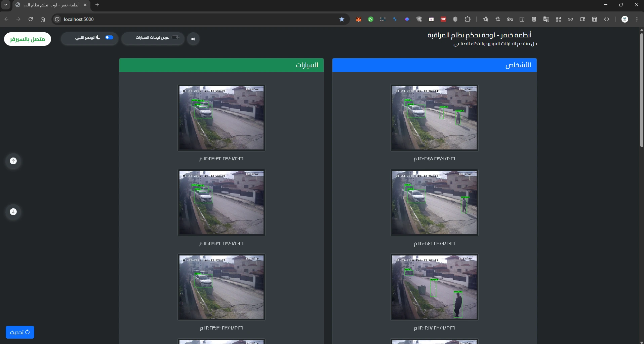644x344 pixels.
Task: Open the key passwords icon
Action: [510, 20]
